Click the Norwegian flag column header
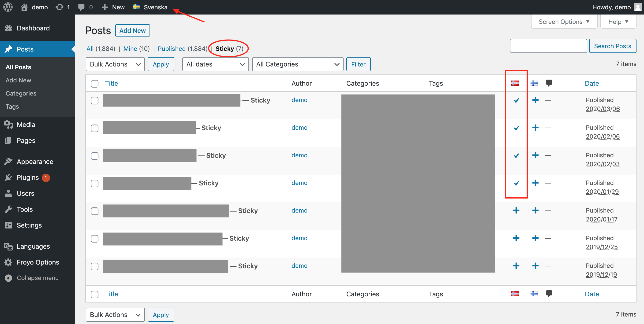Viewport: 644px width, 324px height. coord(516,83)
